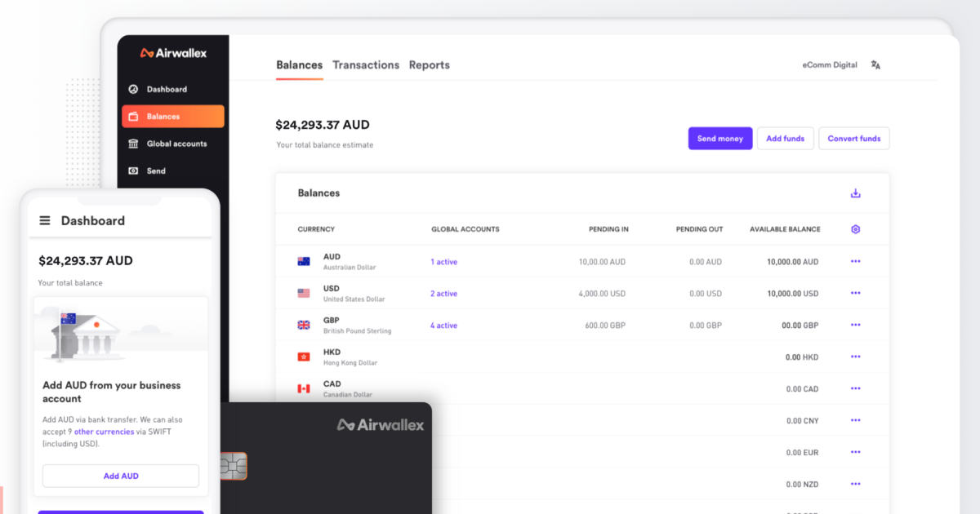Click the AUD '1 active' link

pos(444,262)
